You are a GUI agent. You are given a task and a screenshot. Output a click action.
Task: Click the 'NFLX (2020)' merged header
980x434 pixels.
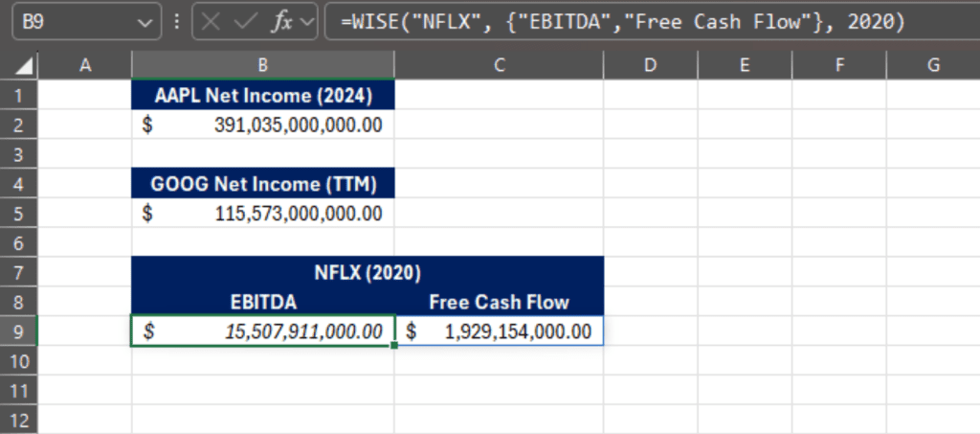[x=367, y=273]
